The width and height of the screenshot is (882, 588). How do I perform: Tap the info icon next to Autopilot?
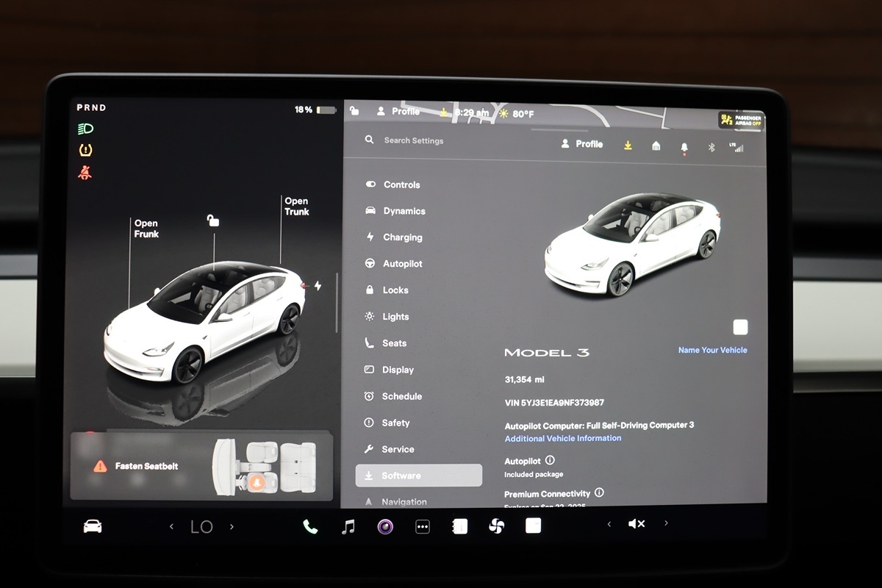549,460
